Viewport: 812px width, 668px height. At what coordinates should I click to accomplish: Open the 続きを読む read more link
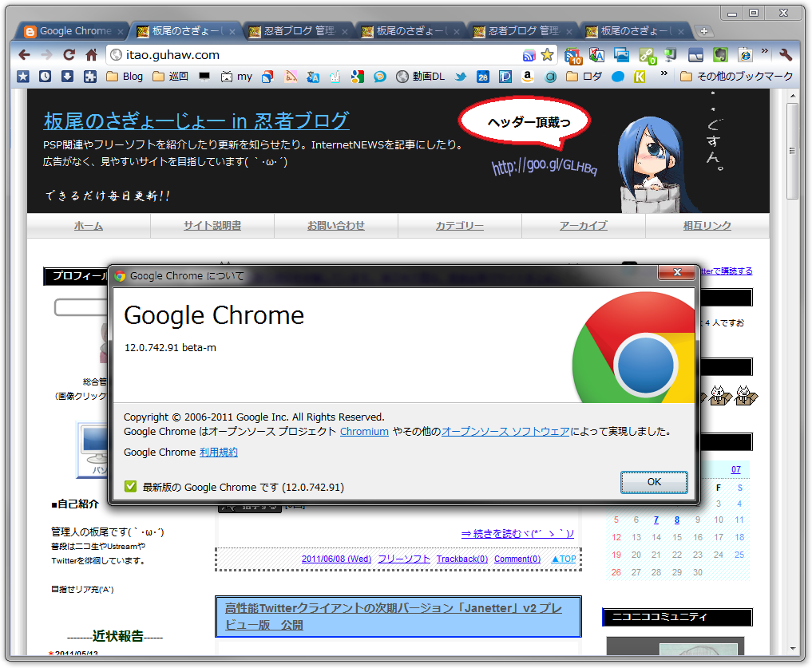click(518, 533)
